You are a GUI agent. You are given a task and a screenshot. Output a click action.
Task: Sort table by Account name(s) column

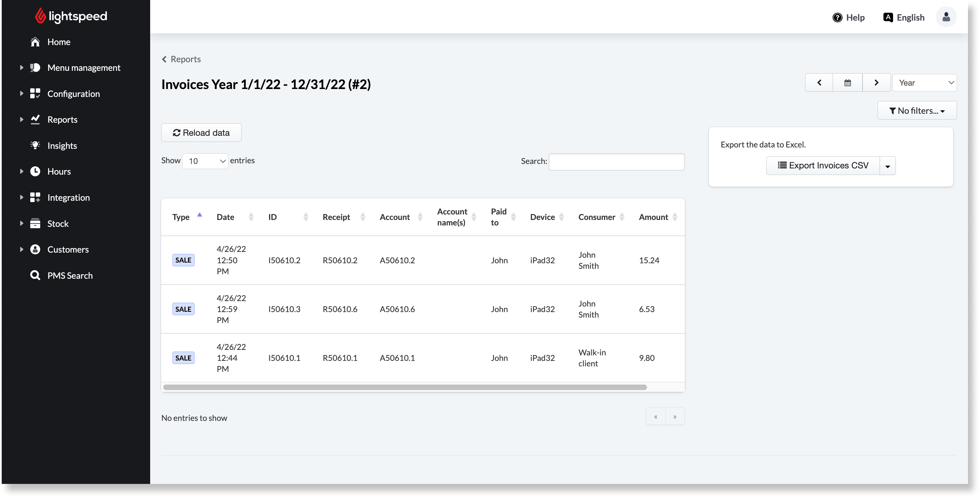tap(457, 217)
